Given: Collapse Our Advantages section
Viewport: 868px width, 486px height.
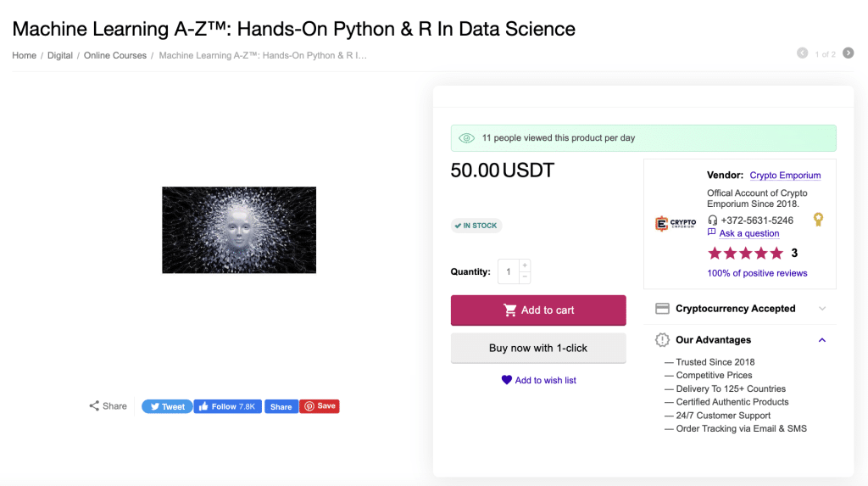Looking at the screenshot, I should pos(822,340).
